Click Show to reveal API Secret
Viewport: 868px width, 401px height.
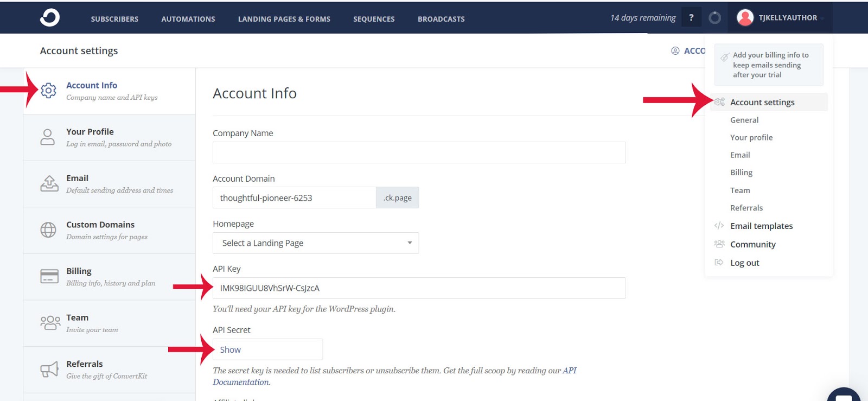[x=230, y=349]
